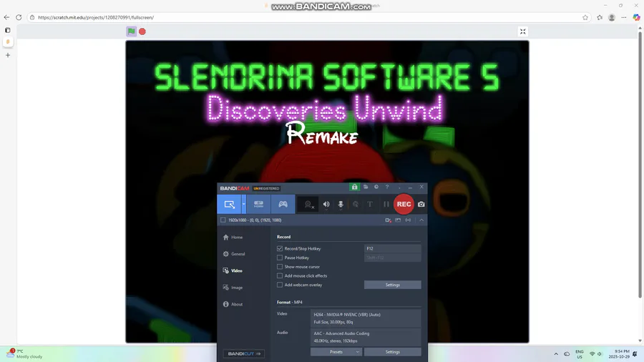
Task: Click the weather widget on taskbar
Action: coord(24,354)
